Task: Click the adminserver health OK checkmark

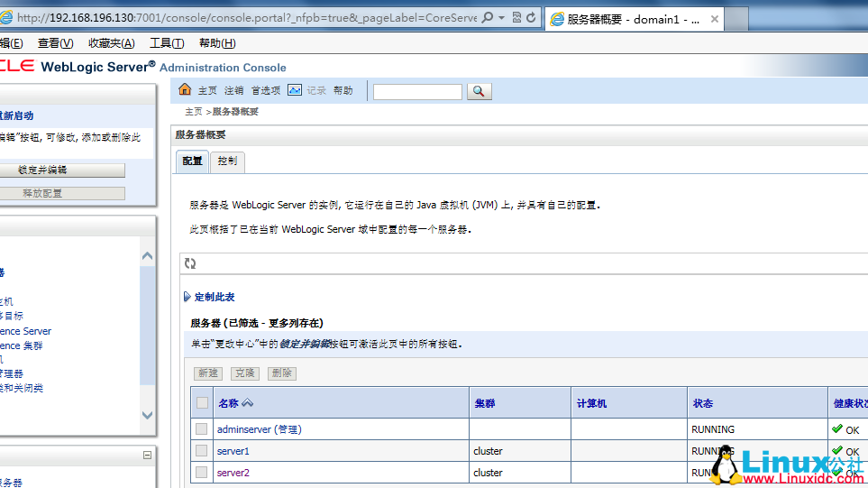Action: click(x=837, y=428)
